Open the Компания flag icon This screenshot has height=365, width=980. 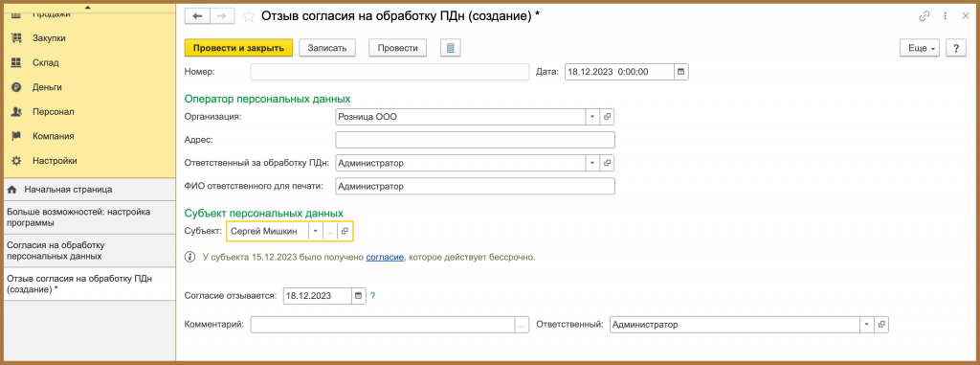(x=17, y=136)
